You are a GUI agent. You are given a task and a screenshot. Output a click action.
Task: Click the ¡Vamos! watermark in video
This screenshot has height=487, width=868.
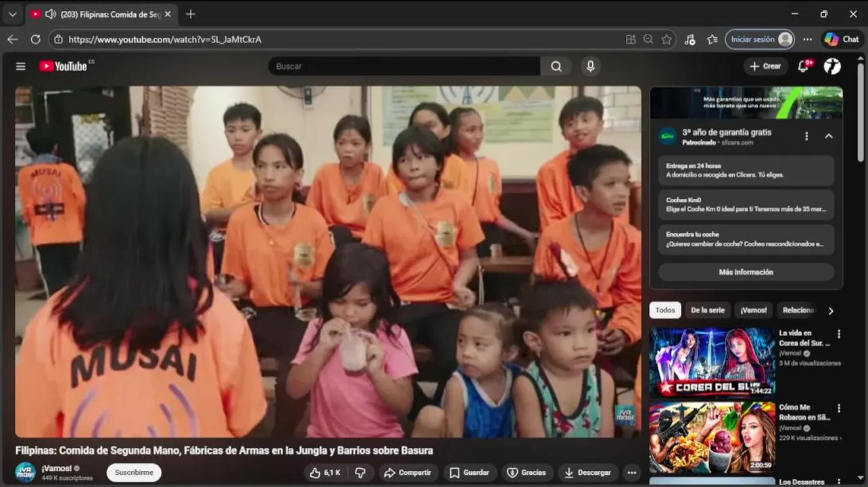625,415
